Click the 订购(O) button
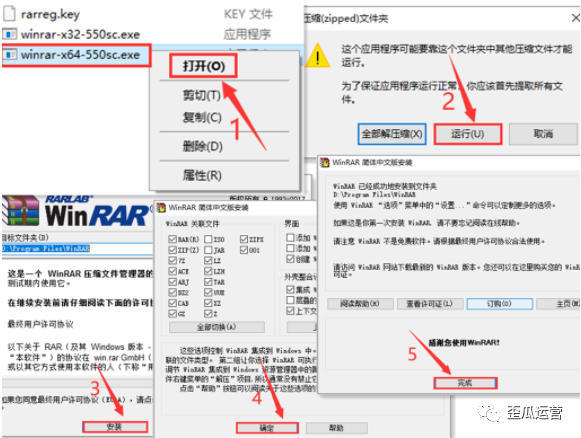Viewport: 581px width, 438px height. tap(499, 304)
